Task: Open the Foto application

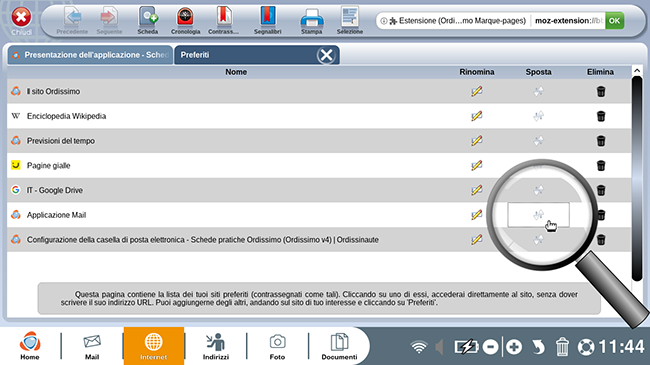Action: tap(277, 346)
